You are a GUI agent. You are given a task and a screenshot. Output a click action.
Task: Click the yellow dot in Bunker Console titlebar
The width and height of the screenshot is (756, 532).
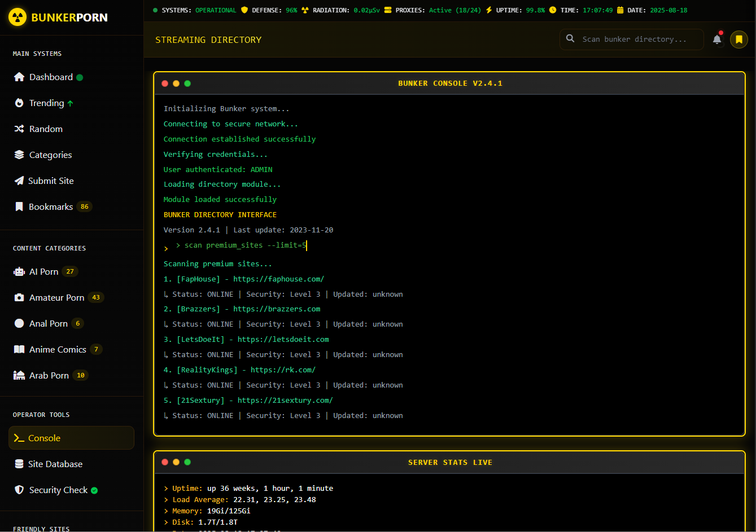coord(176,83)
